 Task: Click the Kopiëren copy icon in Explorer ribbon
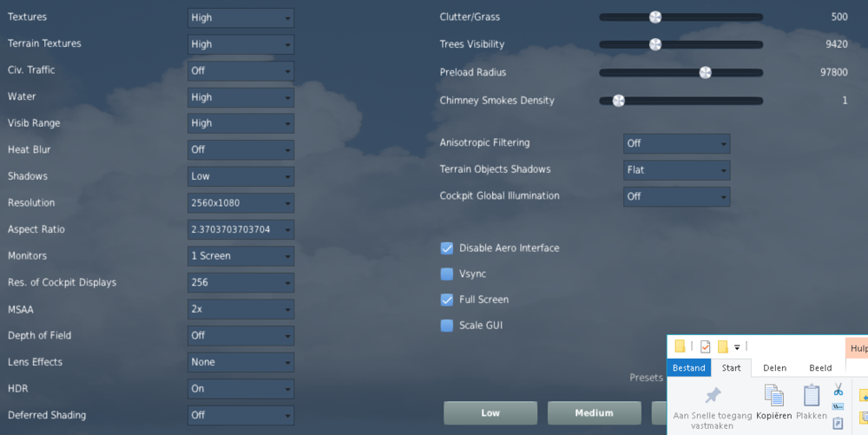point(773,395)
